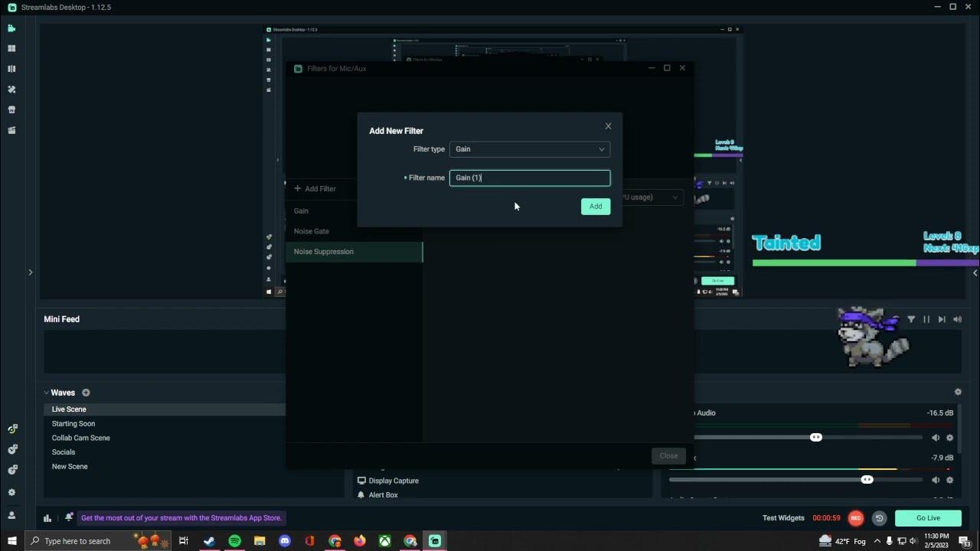Open the Highlighter clapperboard icon in the sidebar
Viewport: 980px width, 551px height.
click(11, 130)
